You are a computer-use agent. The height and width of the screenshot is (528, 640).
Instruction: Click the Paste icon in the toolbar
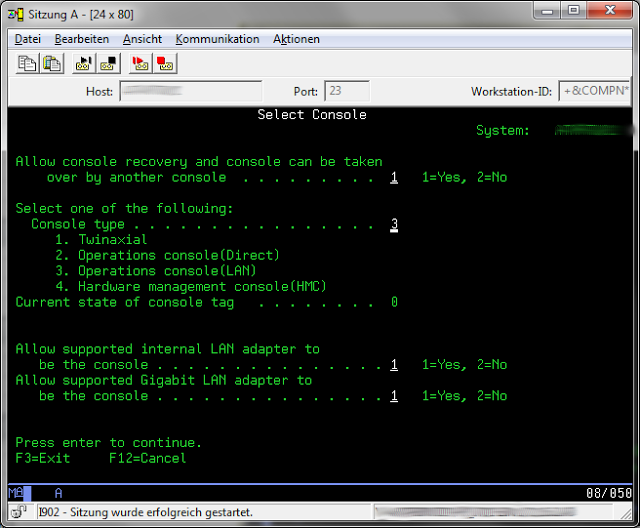(50, 64)
